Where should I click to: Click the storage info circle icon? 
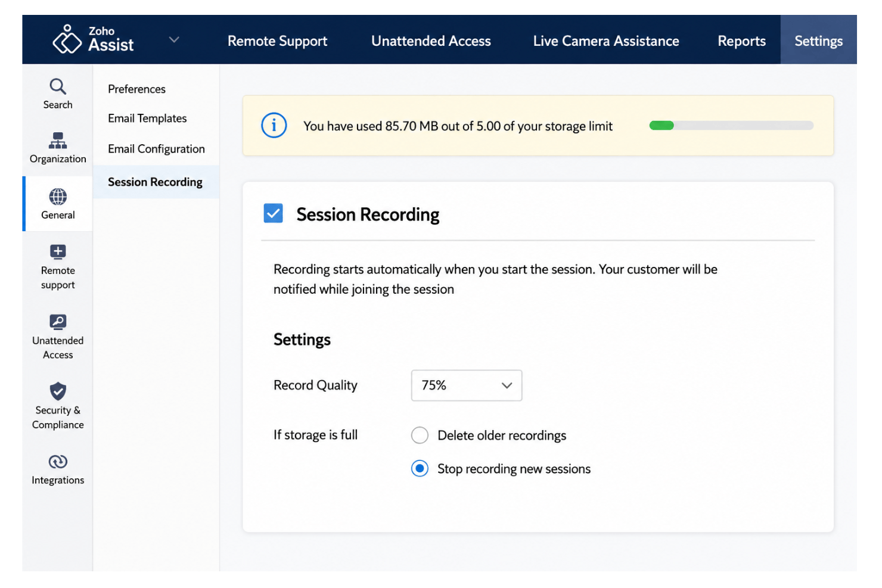274,126
